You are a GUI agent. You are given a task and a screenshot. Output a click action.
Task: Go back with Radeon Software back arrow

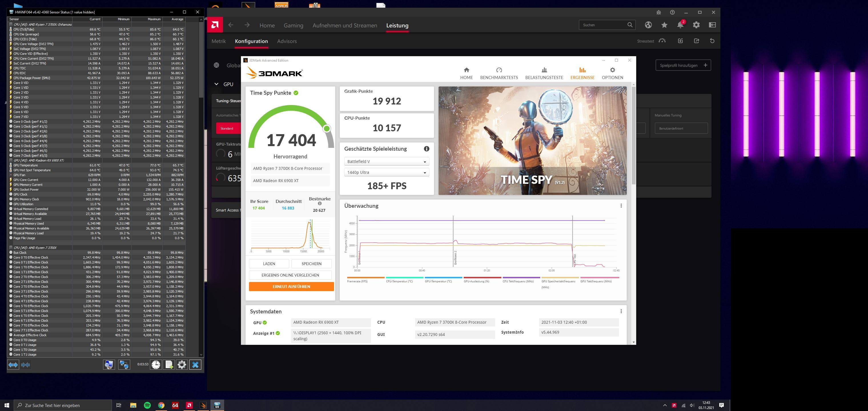pyautogui.click(x=231, y=25)
